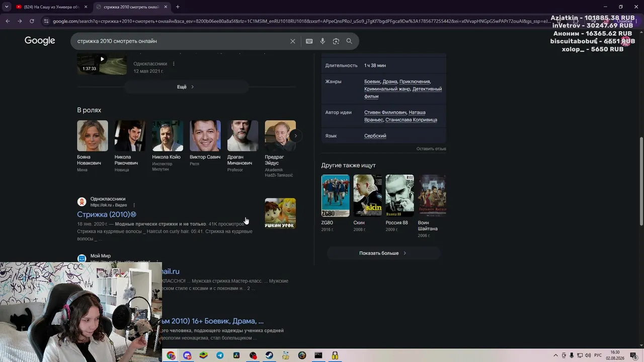Open Никола Ракочевич cast card

point(130,146)
